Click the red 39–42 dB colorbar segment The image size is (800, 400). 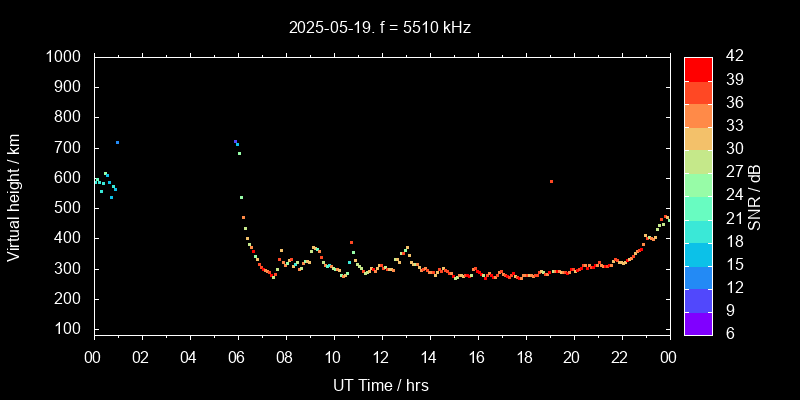coord(698,68)
